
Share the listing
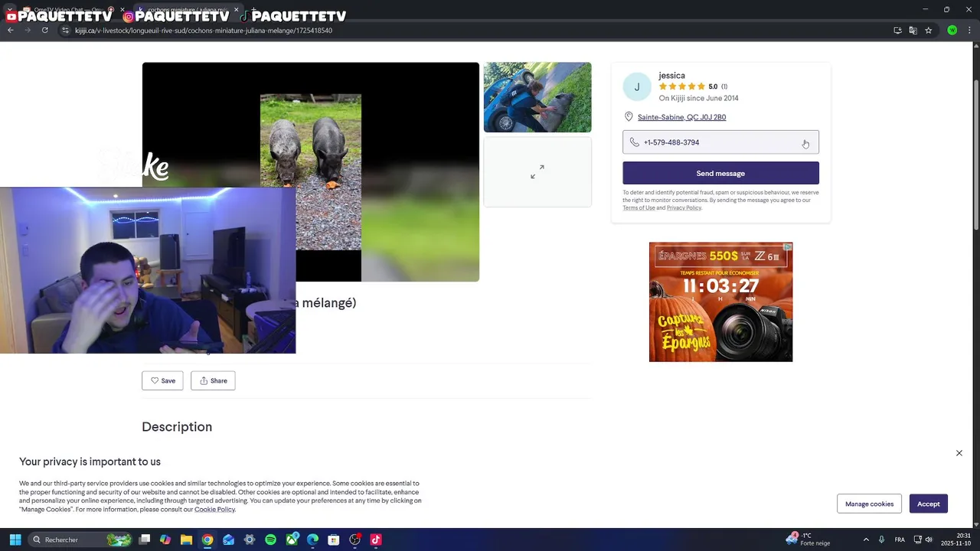[x=213, y=380]
